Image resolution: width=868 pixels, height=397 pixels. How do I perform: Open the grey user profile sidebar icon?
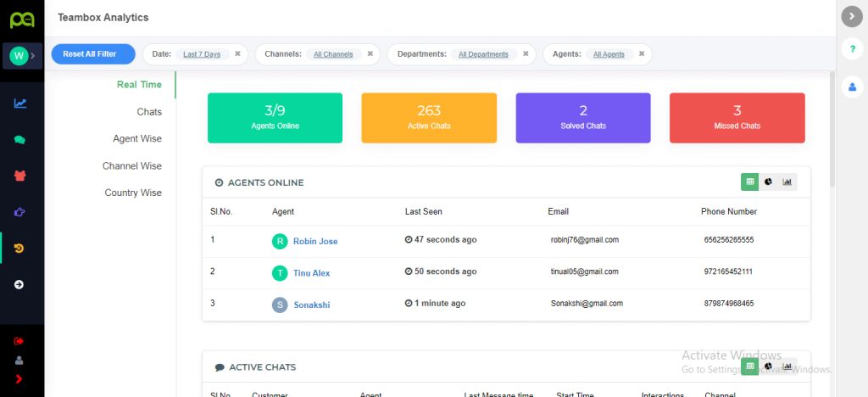pos(19,361)
